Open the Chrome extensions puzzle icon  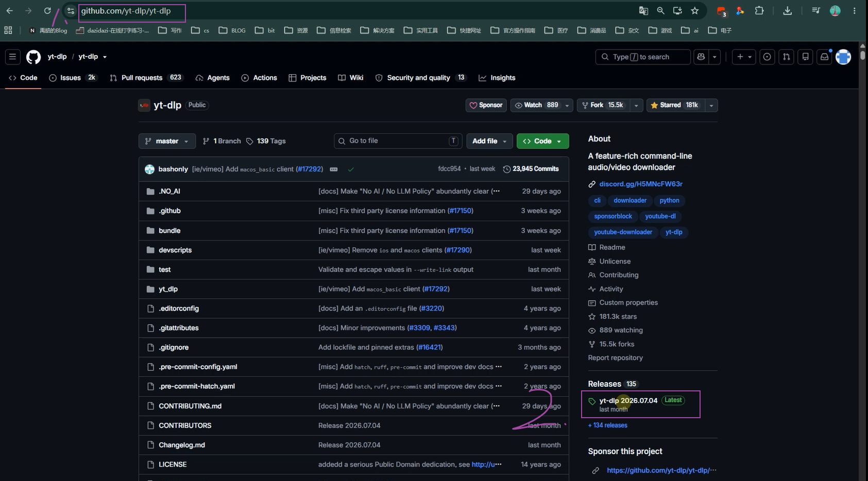[x=759, y=11]
